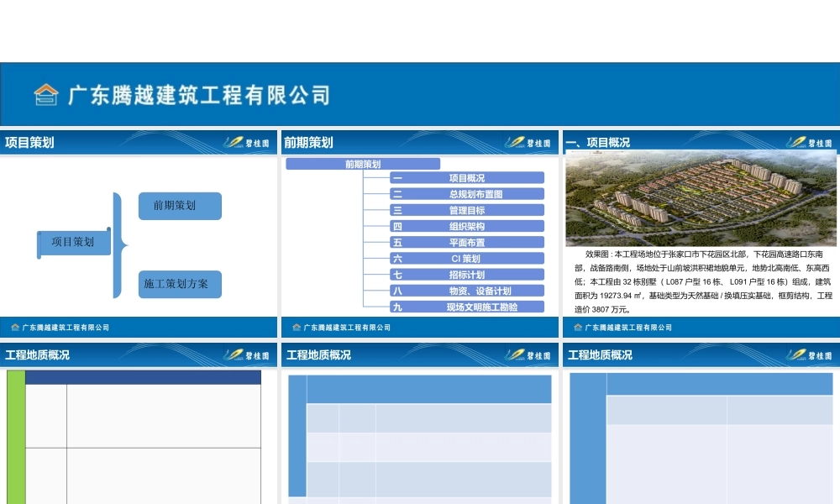Select outline item 三 管理目标

coord(467,210)
